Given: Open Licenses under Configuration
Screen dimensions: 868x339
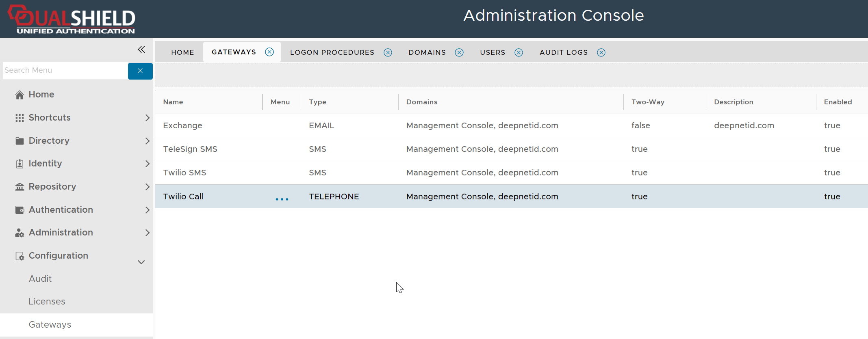Looking at the screenshot, I should (47, 302).
